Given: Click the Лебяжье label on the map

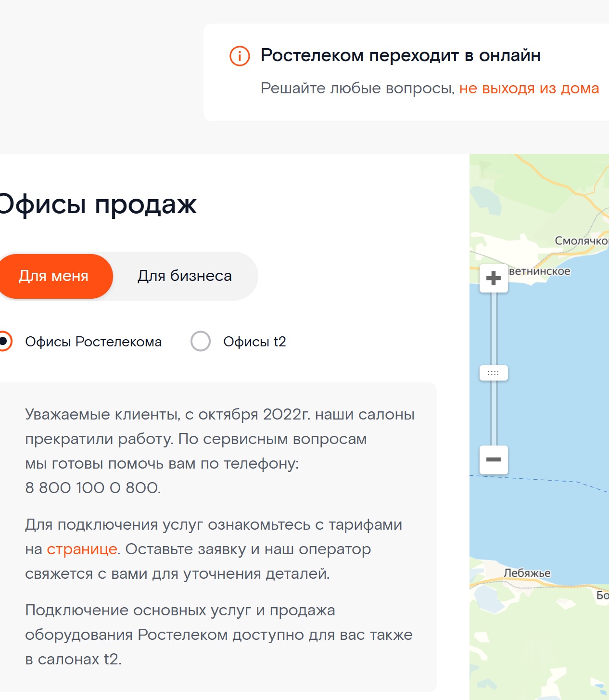Looking at the screenshot, I should 527,573.
